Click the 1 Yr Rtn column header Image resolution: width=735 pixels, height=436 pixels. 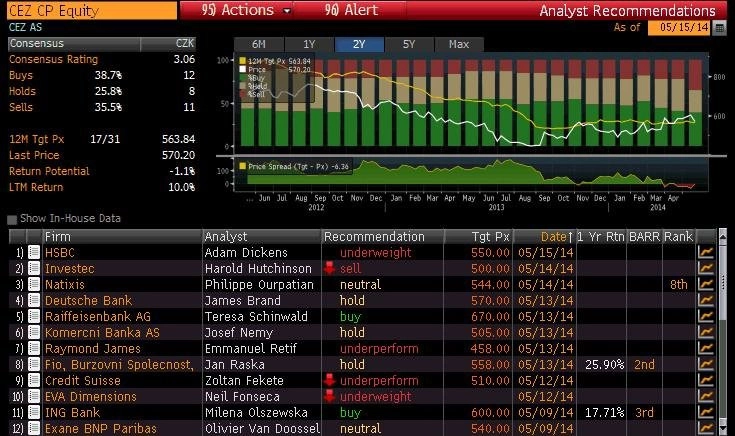[601, 237]
